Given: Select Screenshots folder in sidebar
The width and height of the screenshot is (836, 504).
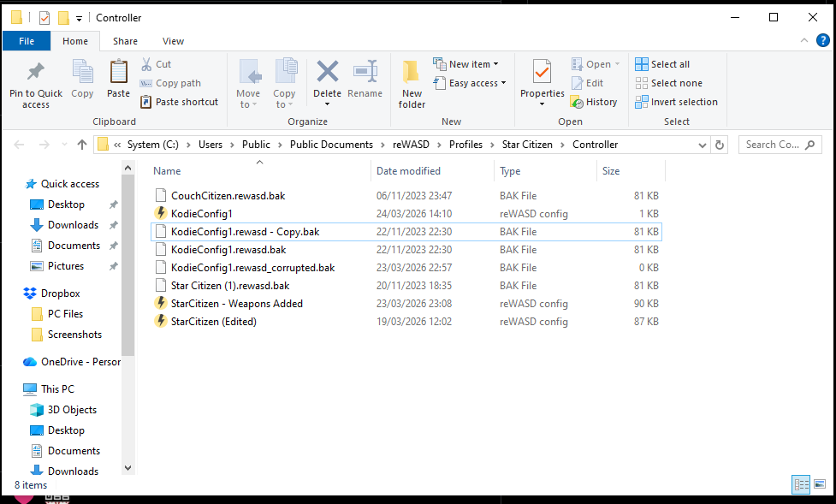Looking at the screenshot, I should 67,335.
